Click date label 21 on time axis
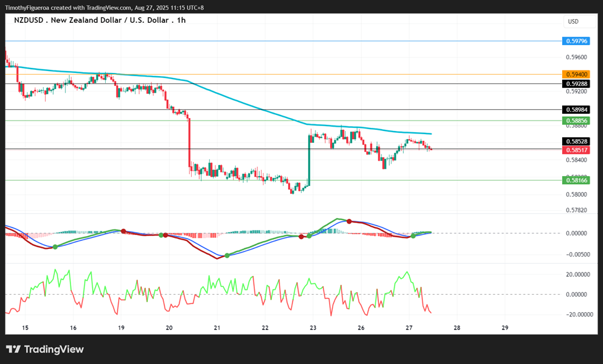 (x=217, y=328)
